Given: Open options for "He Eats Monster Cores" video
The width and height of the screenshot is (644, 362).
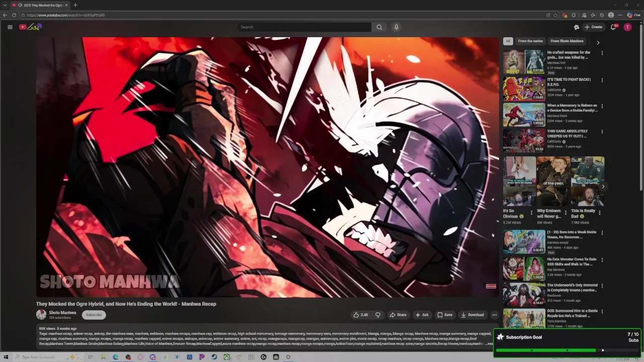Looking at the screenshot, I should [x=602, y=260].
